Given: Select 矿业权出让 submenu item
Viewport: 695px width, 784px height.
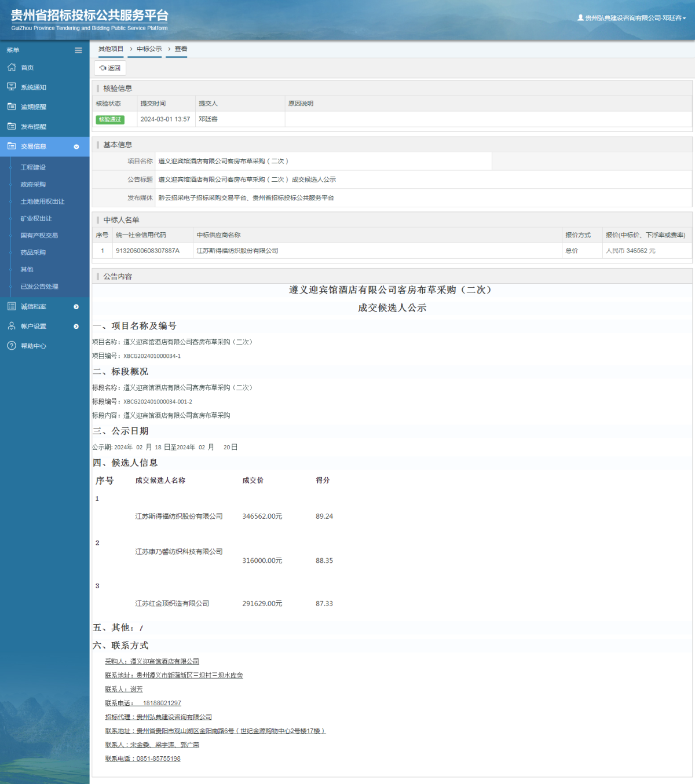Looking at the screenshot, I should [x=36, y=219].
